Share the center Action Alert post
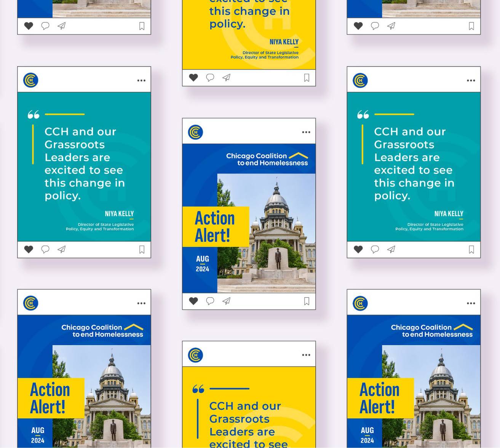 (x=227, y=301)
